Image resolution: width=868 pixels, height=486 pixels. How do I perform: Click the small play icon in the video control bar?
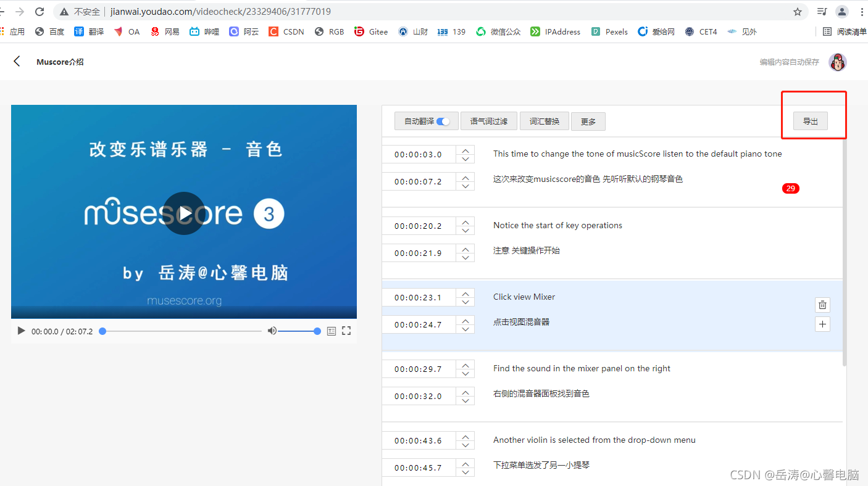pyautogui.click(x=21, y=331)
